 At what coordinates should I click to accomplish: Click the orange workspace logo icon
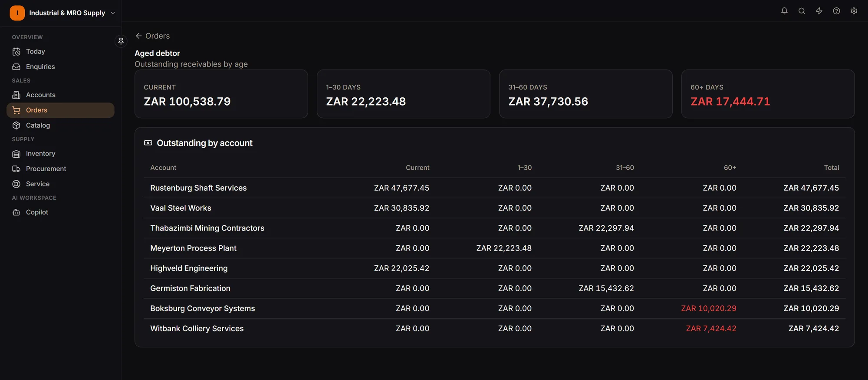tap(17, 13)
